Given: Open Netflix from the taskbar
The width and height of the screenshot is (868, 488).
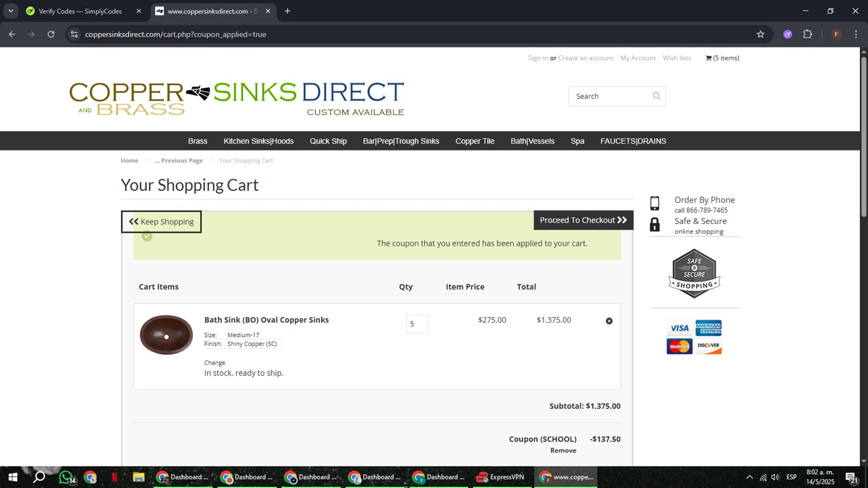Looking at the screenshot, I should pyautogui.click(x=114, y=478).
